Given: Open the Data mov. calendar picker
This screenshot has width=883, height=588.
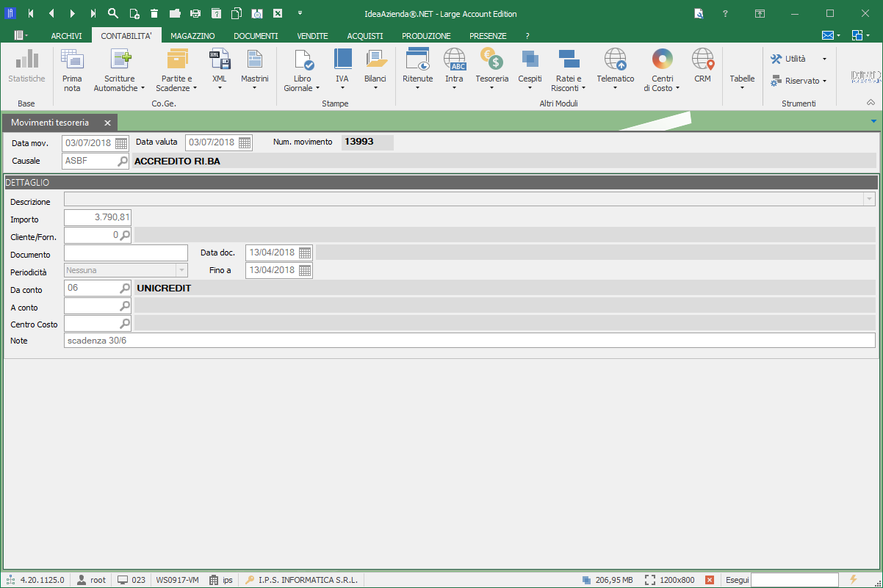Looking at the screenshot, I should (122, 143).
